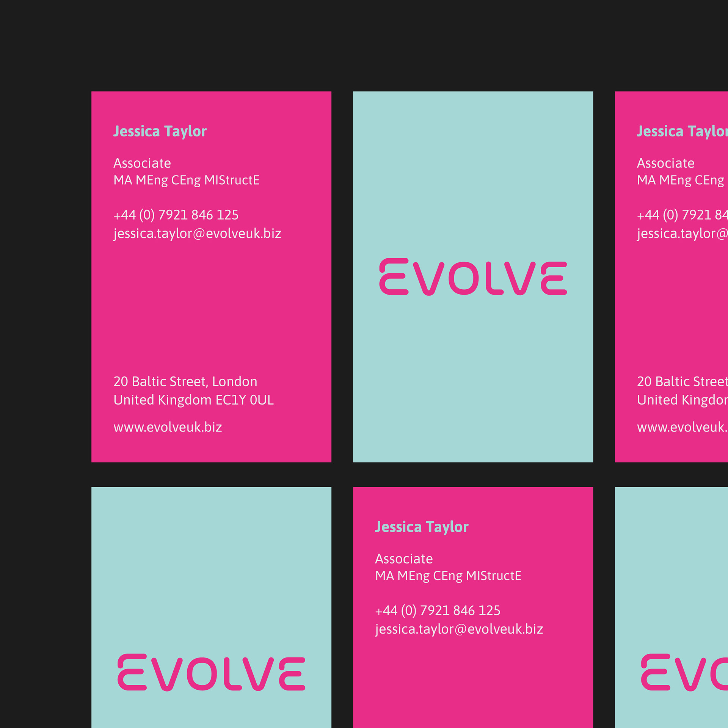The width and height of the screenshot is (728, 728).
Task: Click MA MEng CEng text on top-right card
Action: [681, 180]
